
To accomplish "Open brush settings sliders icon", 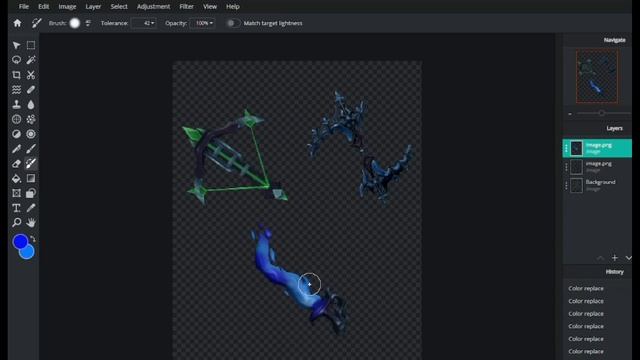I will click(88, 23).
